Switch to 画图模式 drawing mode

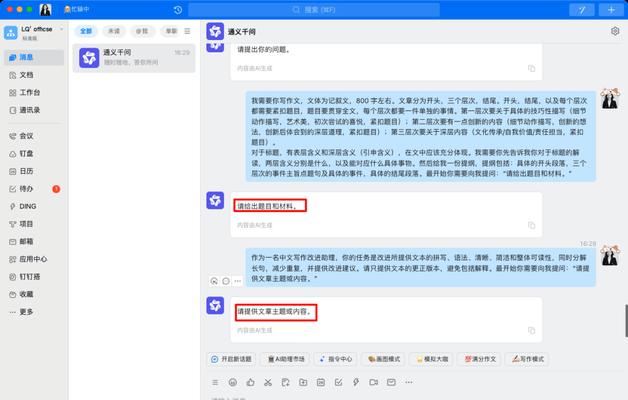(x=384, y=359)
